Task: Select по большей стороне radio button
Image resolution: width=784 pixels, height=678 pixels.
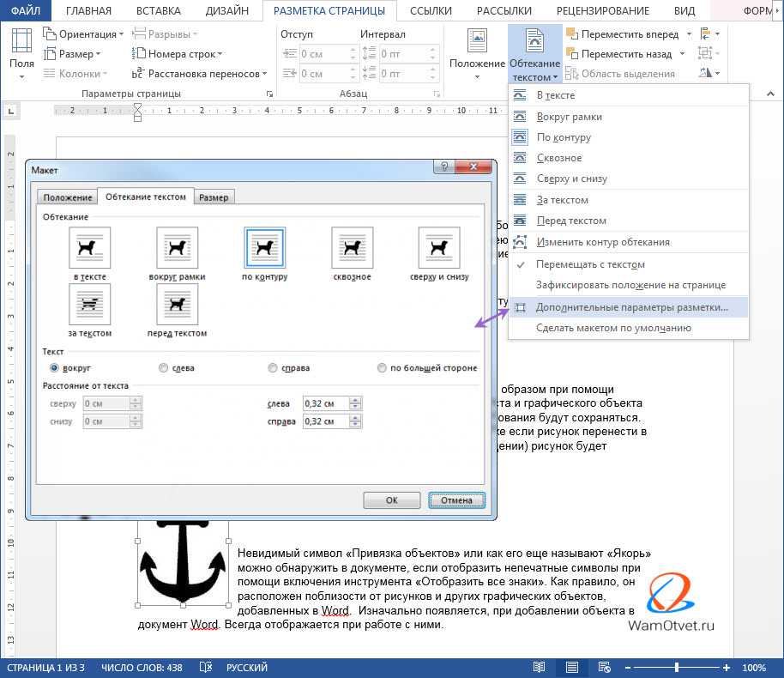Action: (382, 368)
